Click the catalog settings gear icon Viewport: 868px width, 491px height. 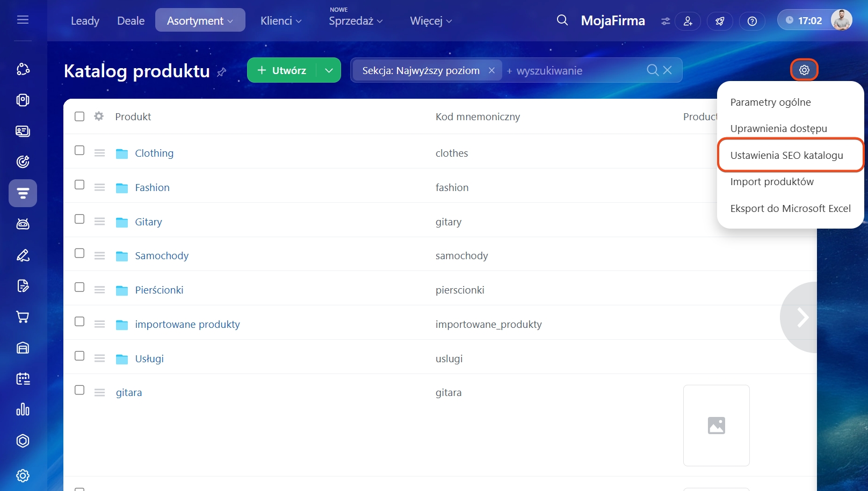(804, 70)
